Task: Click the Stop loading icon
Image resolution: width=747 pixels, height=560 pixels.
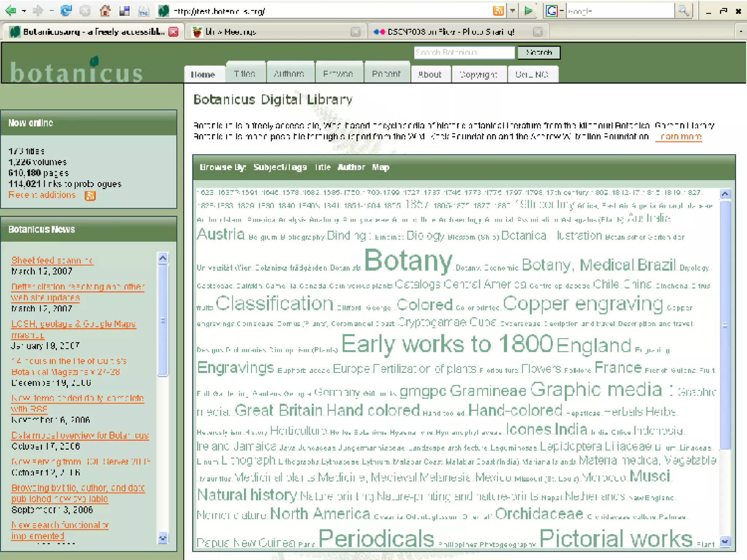Action: pyautogui.click(x=85, y=11)
